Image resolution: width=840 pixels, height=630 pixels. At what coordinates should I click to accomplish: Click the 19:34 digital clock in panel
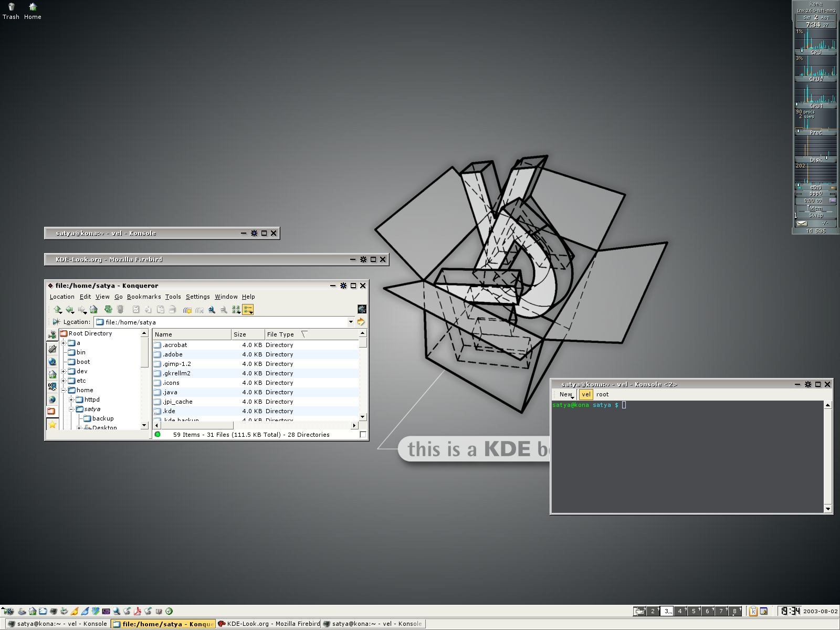790,611
